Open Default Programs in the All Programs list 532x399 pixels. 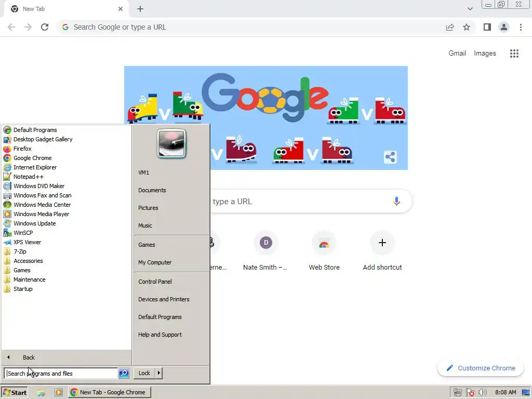pos(35,130)
